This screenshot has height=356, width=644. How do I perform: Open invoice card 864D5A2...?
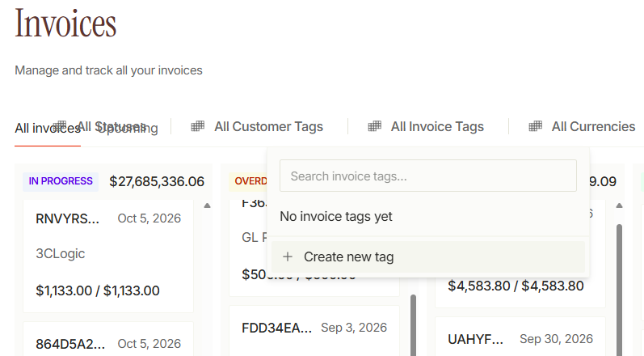tap(108, 339)
